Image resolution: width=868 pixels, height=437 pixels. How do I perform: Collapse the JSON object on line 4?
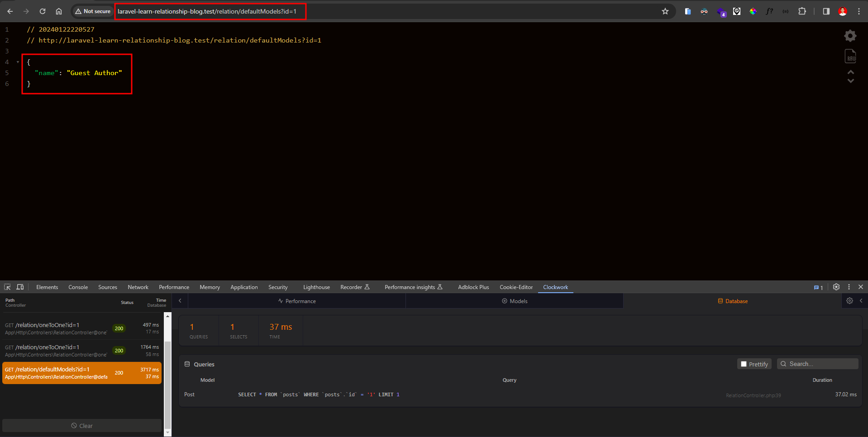pyautogui.click(x=18, y=62)
